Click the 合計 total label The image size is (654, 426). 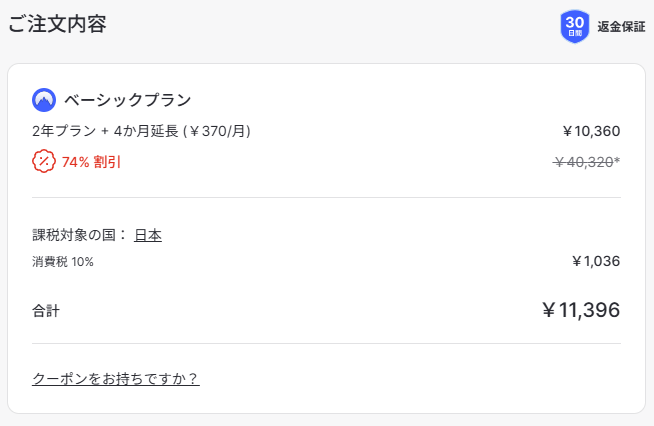point(46,311)
